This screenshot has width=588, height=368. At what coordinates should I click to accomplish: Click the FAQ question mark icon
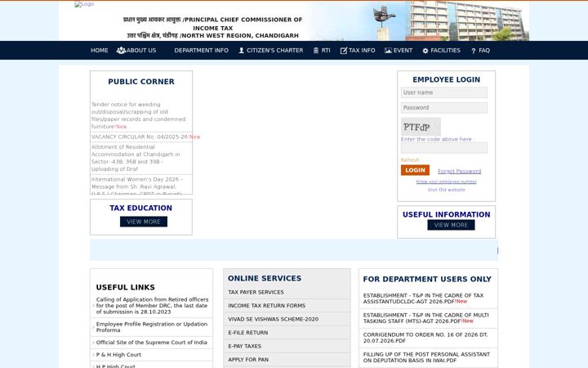pos(473,51)
